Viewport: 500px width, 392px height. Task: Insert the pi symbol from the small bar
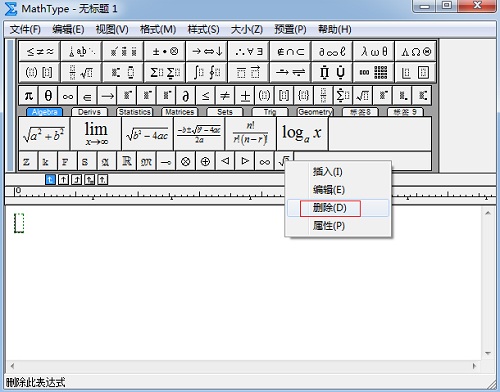point(29,96)
